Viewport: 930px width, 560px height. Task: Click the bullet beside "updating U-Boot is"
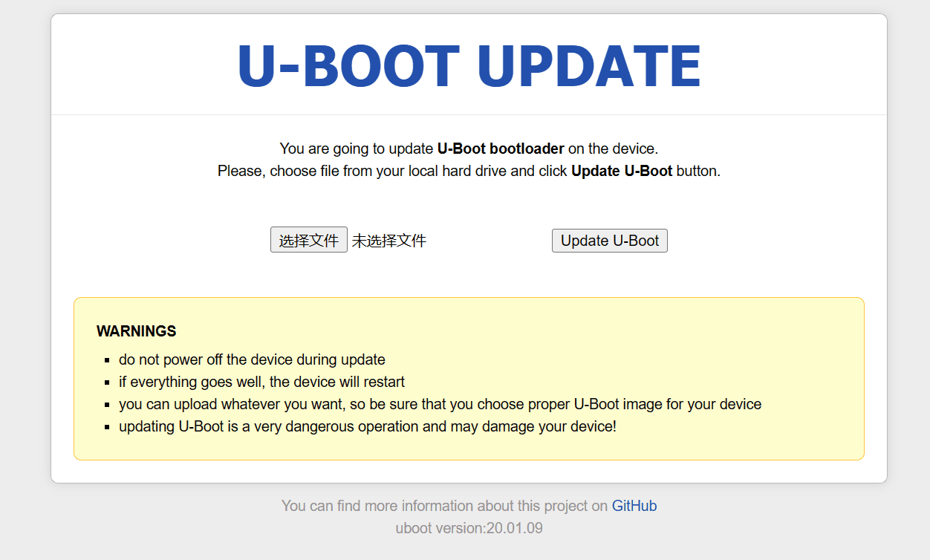coord(108,428)
